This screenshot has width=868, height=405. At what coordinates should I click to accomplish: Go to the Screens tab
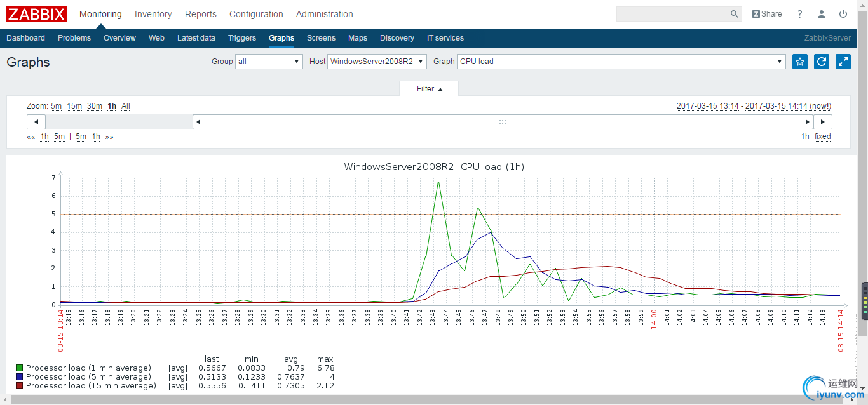click(x=321, y=38)
